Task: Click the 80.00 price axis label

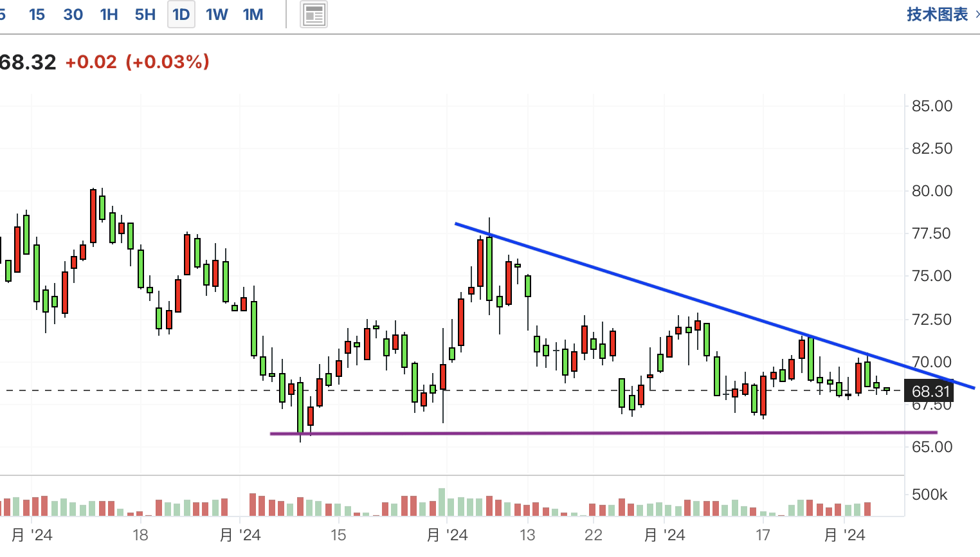Action: coord(932,191)
